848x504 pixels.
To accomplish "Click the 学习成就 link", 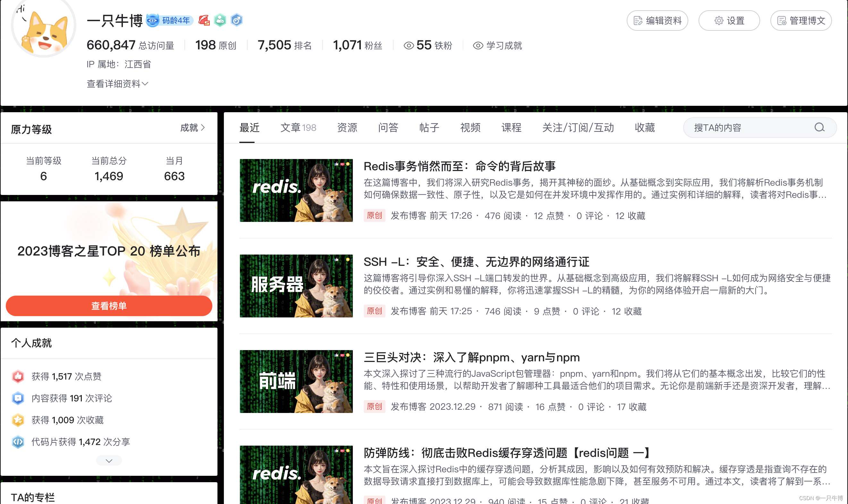I will [504, 46].
